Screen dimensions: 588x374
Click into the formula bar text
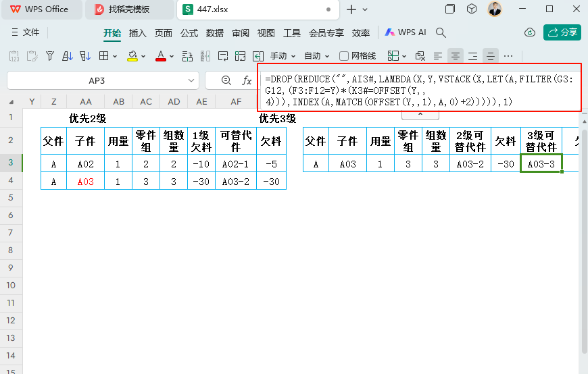click(x=419, y=90)
